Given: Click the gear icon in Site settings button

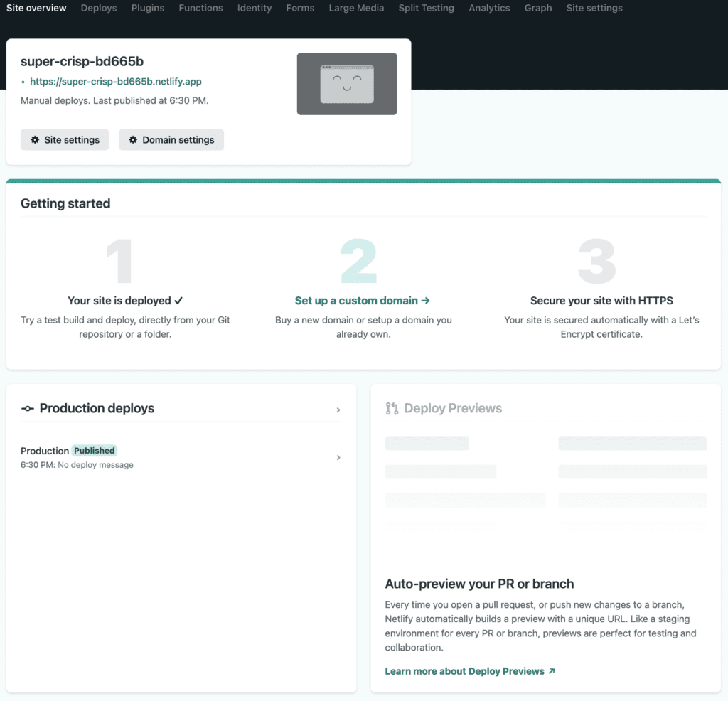Looking at the screenshot, I should 35,140.
